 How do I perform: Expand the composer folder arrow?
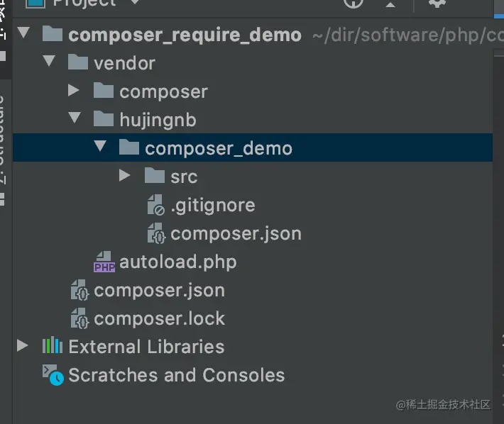tap(74, 91)
